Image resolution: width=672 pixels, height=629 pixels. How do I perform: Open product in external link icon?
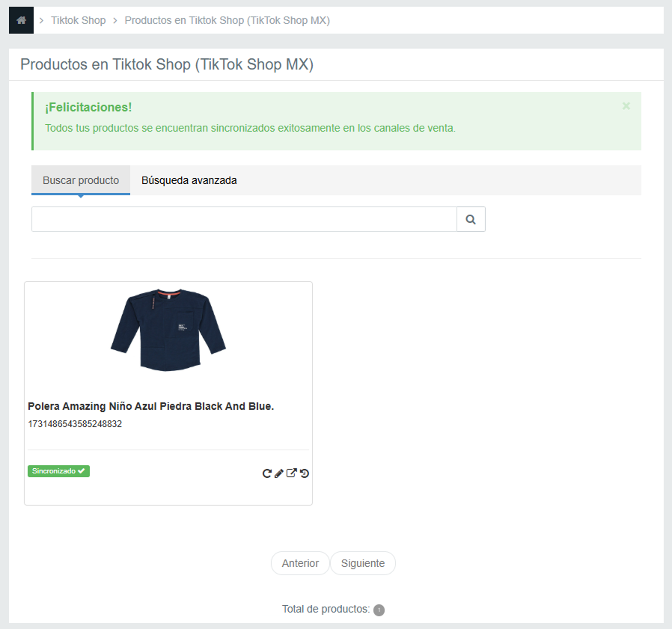[x=291, y=473]
